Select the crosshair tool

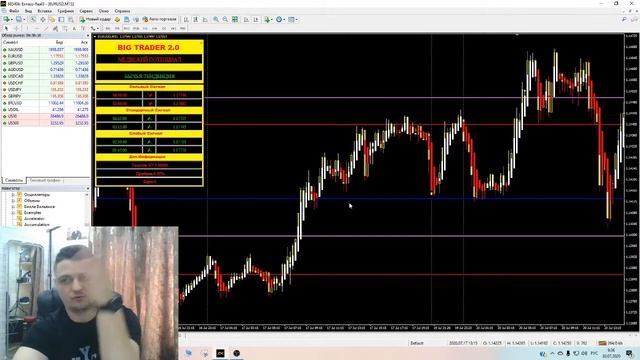click(x=17, y=28)
